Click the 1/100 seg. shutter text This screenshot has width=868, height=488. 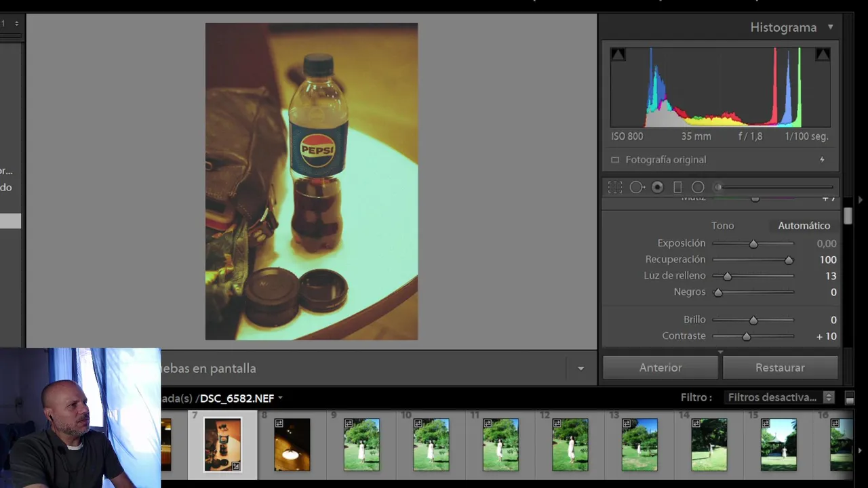click(x=806, y=136)
